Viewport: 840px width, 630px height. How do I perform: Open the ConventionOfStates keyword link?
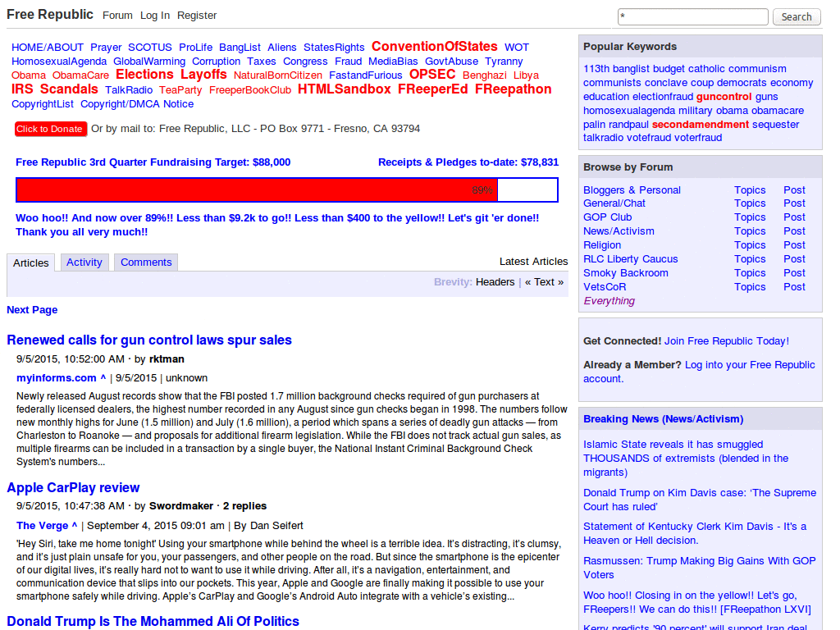[x=435, y=46]
